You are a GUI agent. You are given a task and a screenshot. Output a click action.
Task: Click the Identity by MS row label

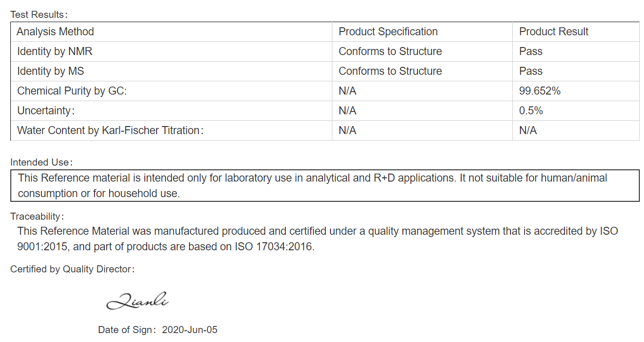click(x=51, y=71)
